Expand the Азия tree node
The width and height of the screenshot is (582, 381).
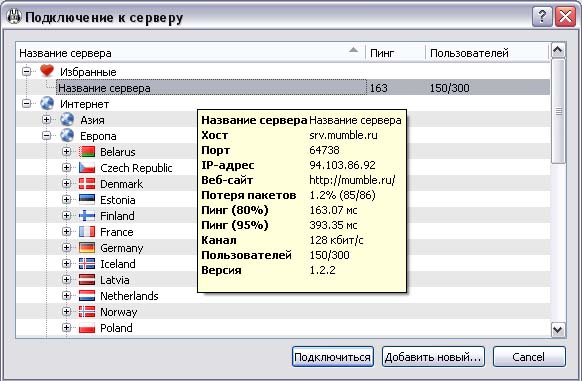tap(46, 120)
